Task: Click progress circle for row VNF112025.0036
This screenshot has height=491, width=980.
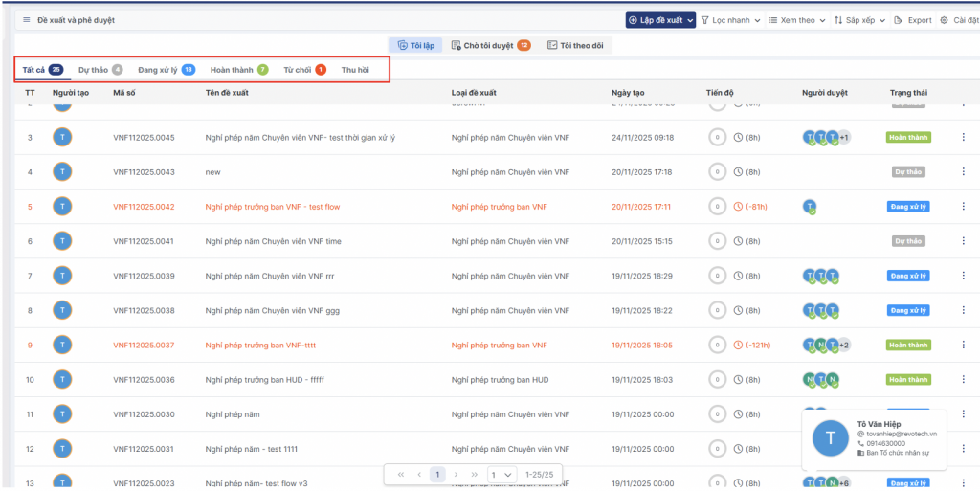Action: coord(717,380)
